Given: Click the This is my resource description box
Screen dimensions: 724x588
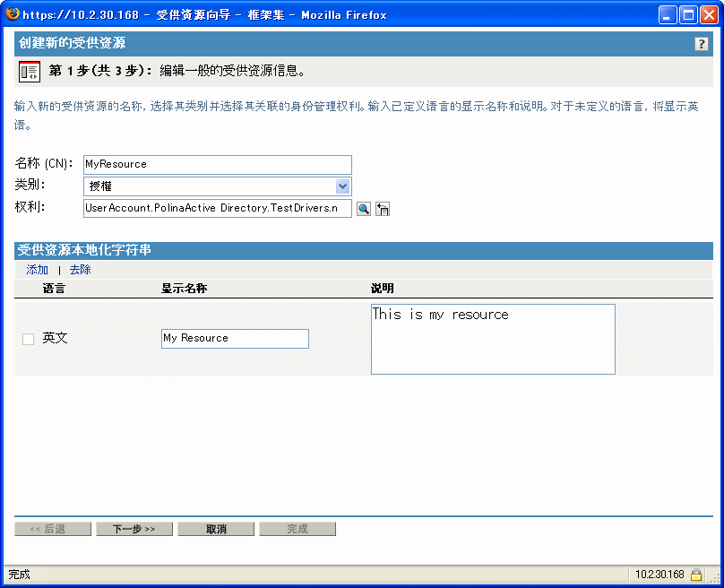Looking at the screenshot, I should [x=492, y=339].
